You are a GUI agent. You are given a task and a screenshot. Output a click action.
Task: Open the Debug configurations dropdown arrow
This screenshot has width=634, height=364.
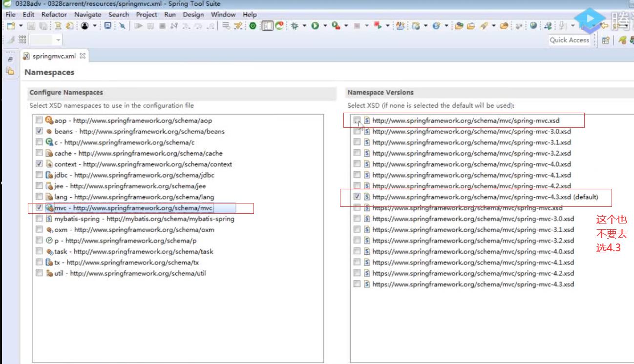(x=304, y=26)
